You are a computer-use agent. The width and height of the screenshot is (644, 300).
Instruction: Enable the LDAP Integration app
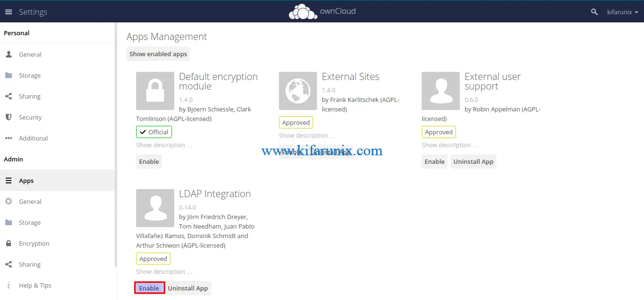[x=149, y=288]
